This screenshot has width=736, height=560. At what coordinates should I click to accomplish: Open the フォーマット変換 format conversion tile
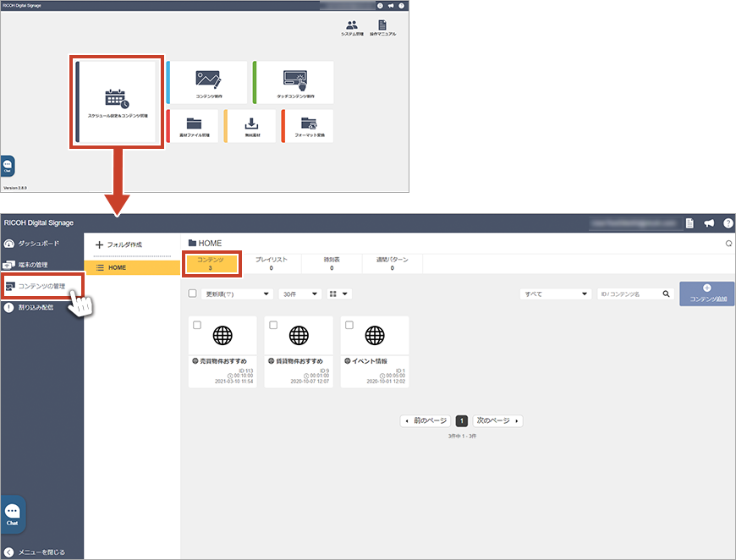tap(308, 126)
